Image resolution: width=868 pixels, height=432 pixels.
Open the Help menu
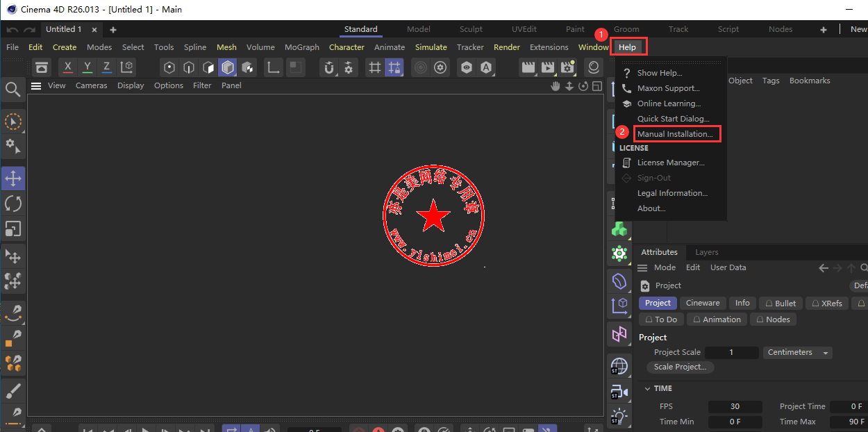pos(627,47)
